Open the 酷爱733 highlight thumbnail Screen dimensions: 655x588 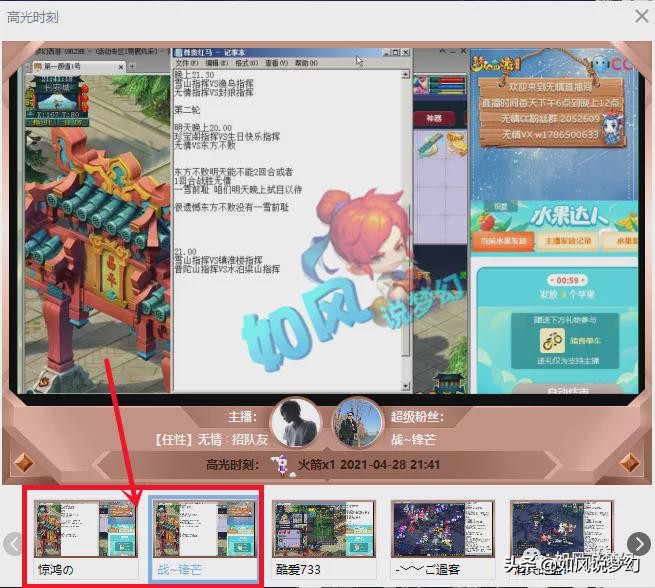(x=323, y=539)
